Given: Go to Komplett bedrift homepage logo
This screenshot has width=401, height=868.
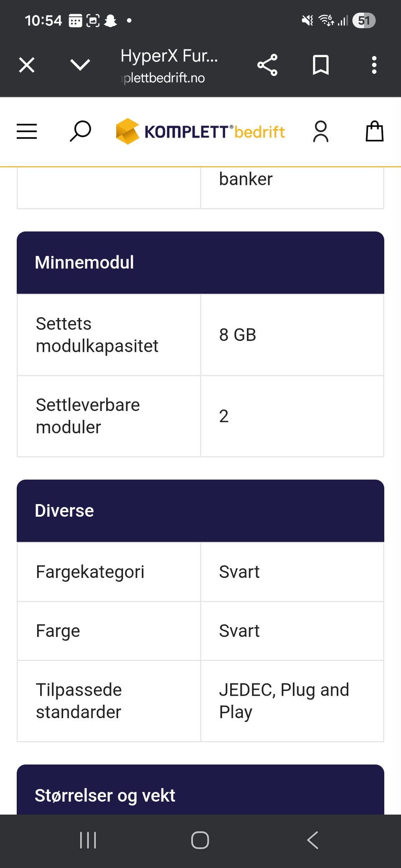Looking at the screenshot, I should coord(200,131).
